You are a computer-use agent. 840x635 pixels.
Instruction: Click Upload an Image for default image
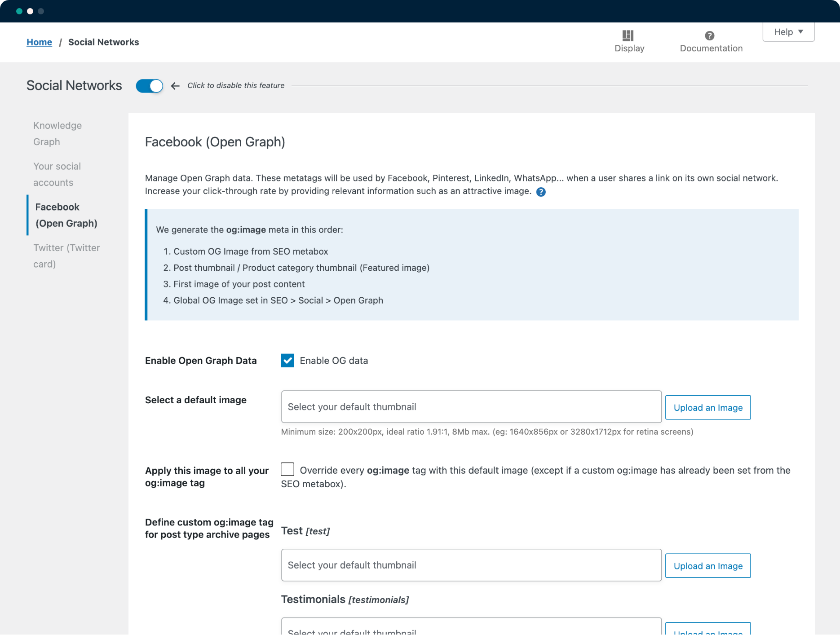tap(708, 407)
